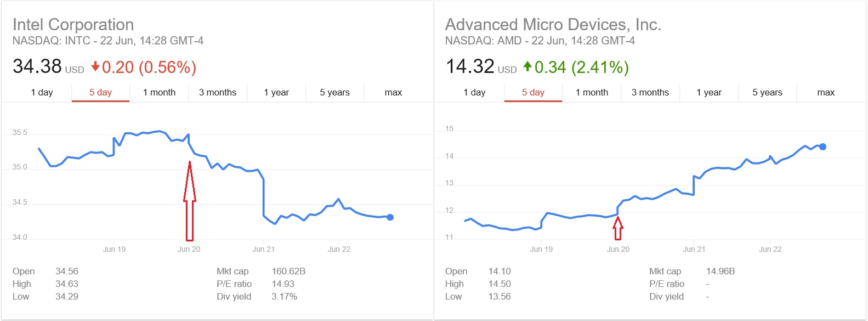Image resolution: width=868 pixels, height=321 pixels.
Task: Click Jun 22 label on AMD chart
Action: pos(770,249)
